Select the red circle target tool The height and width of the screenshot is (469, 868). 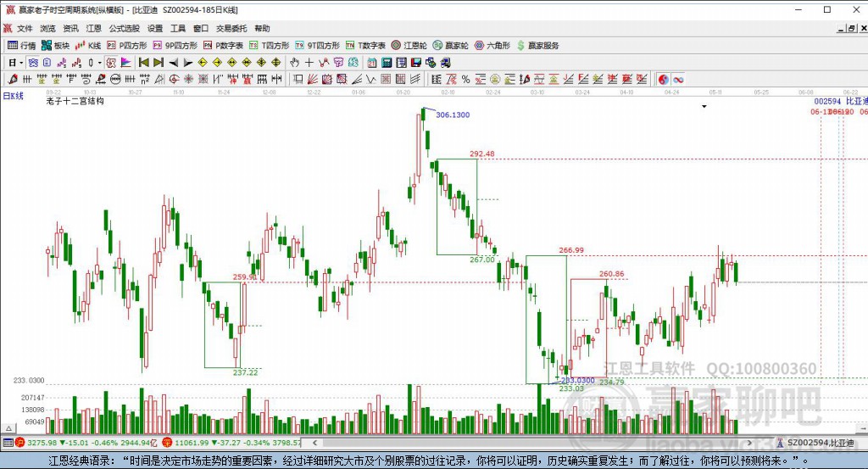174,80
